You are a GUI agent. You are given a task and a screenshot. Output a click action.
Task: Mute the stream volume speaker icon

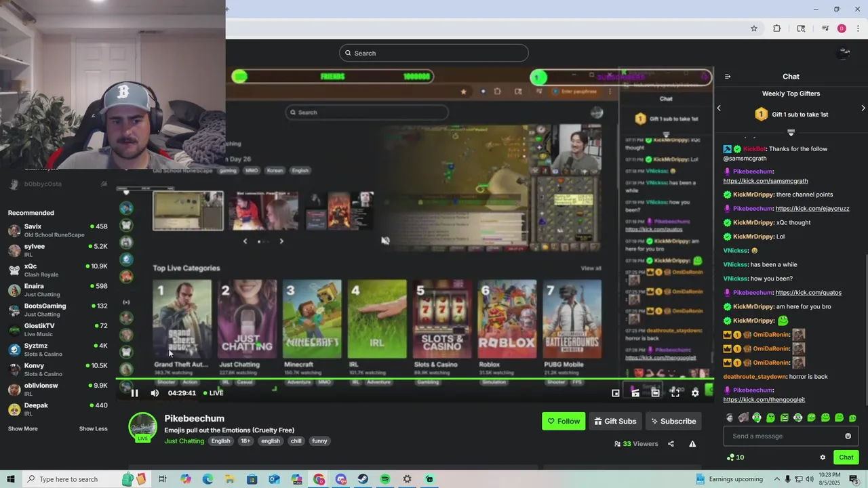coord(155,393)
